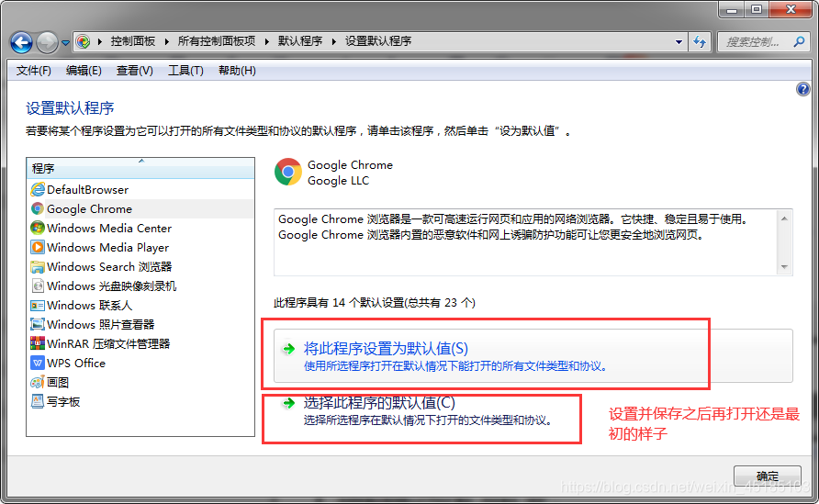Go to 所有控制面板项 in the breadcrumb
Viewport: 819px width, 504px height.
217,41
